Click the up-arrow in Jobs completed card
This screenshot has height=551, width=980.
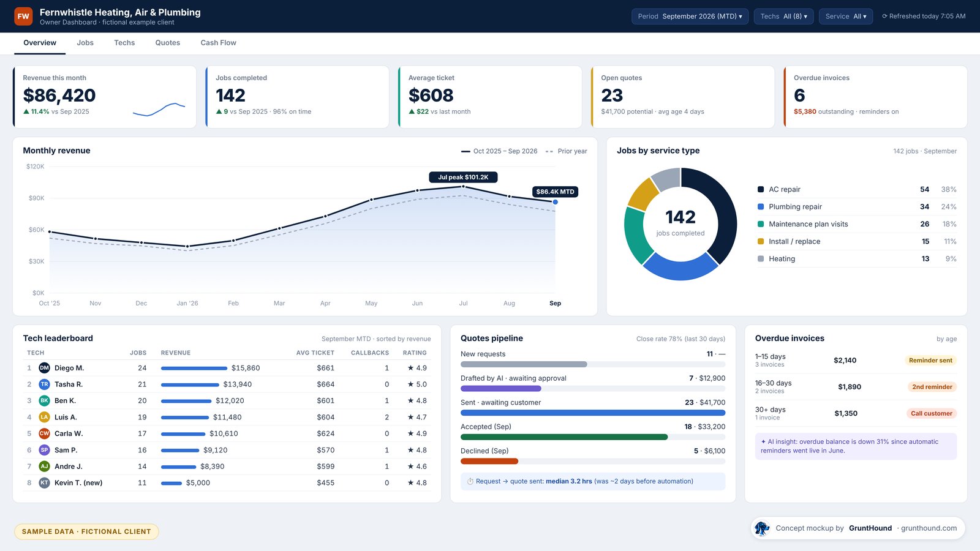pyautogui.click(x=219, y=111)
